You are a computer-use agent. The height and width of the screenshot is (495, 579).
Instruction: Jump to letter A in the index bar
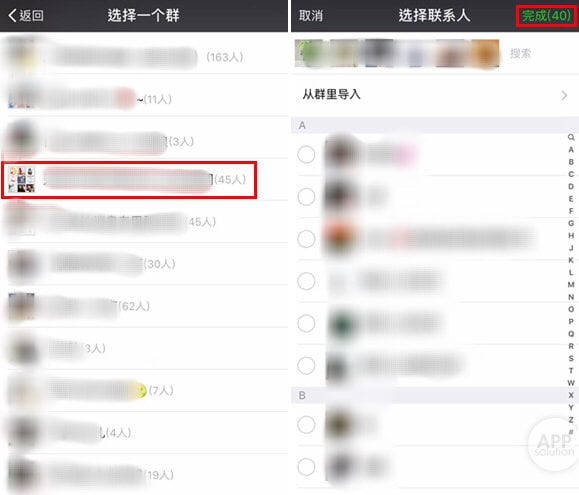(571, 149)
